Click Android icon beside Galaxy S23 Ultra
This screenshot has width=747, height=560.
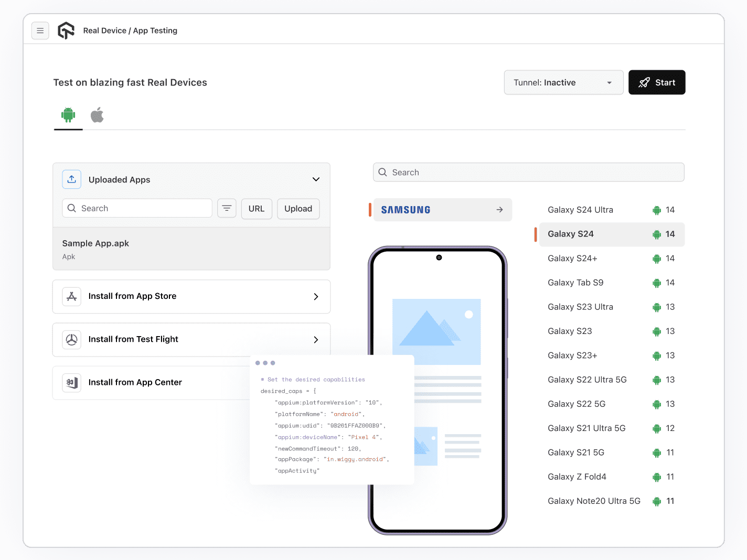(x=657, y=307)
